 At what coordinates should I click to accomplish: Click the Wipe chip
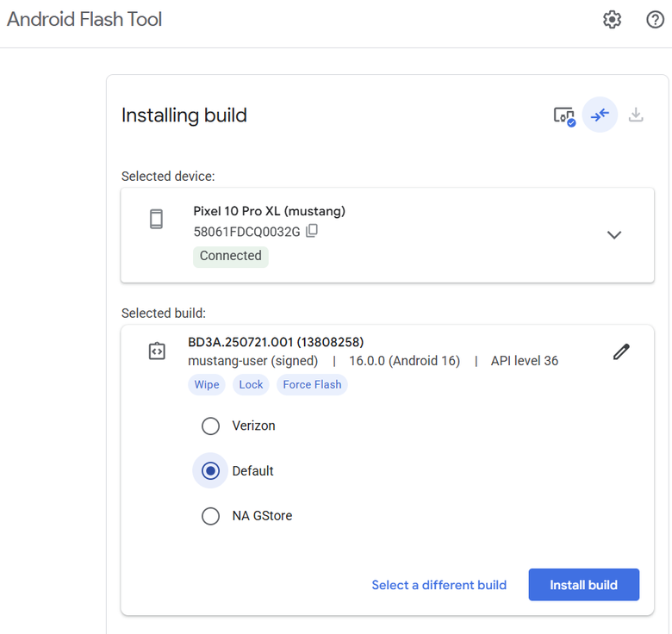(207, 385)
